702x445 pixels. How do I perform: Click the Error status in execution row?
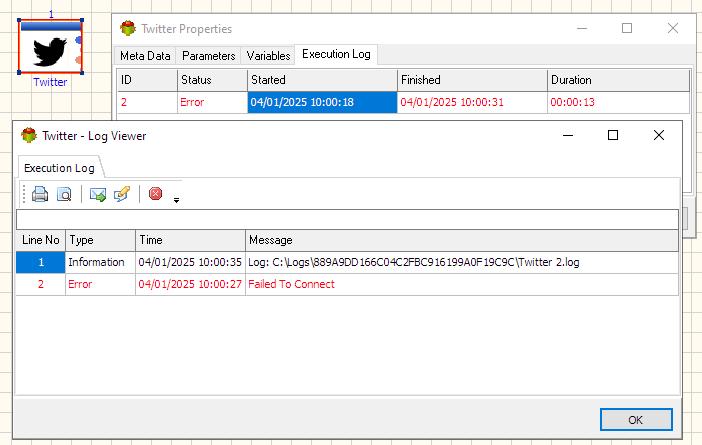pos(192,103)
